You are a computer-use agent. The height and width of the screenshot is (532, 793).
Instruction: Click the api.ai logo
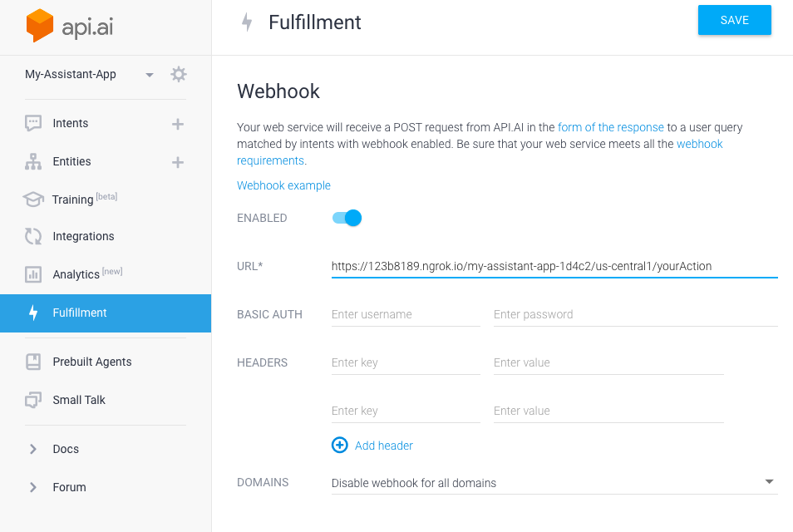(71, 25)
